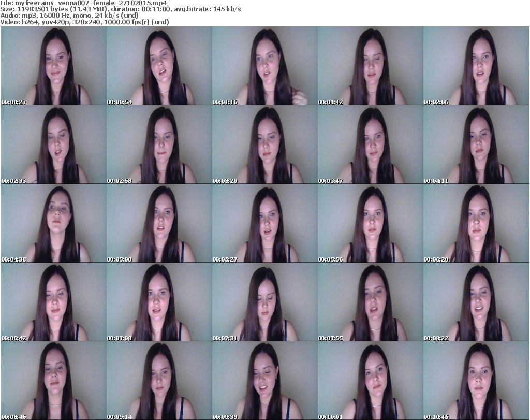Click the 'File:' name line in header

click(x=83, y=3)
